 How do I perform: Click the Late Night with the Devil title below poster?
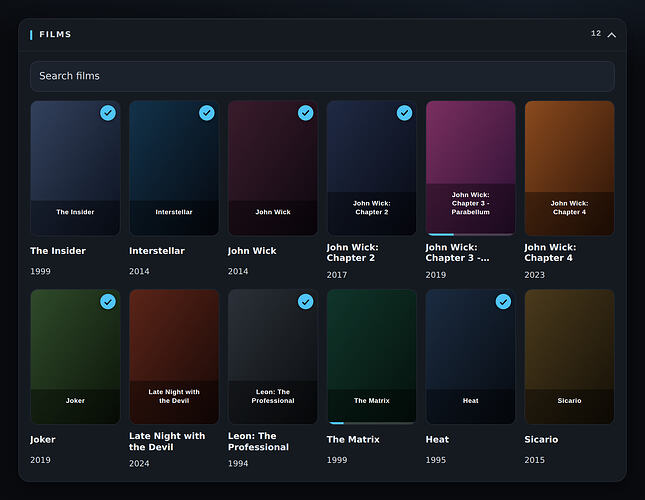(x=167, y=441)
